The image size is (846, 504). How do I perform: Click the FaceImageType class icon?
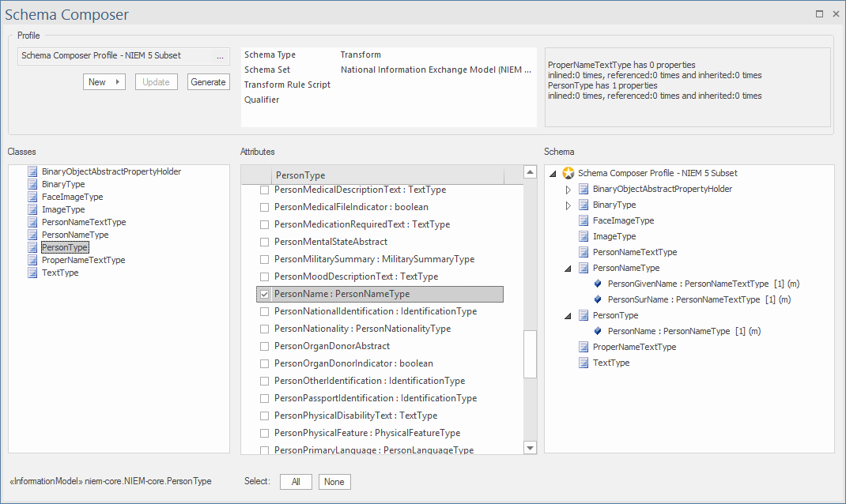(x=32, y=197)
